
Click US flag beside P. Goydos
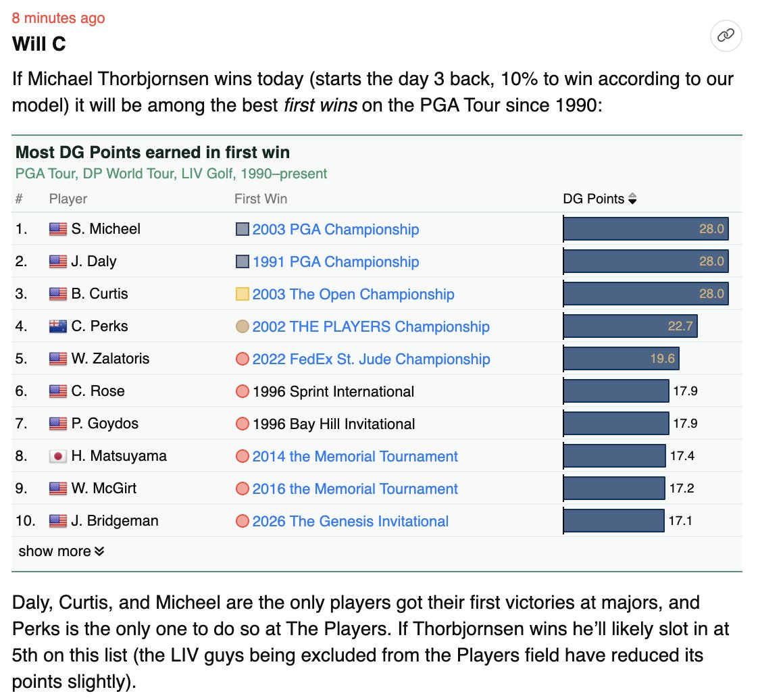point(58,424)
